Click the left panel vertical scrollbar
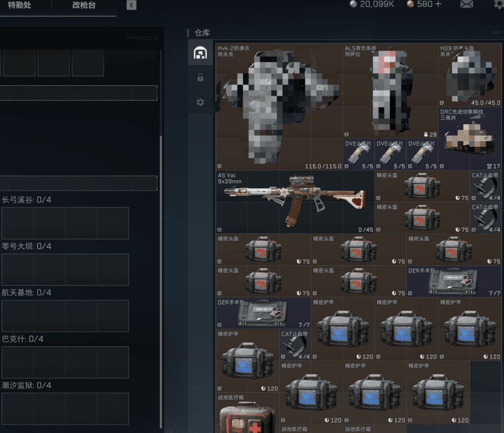The image size is (504, 433). 161,280
